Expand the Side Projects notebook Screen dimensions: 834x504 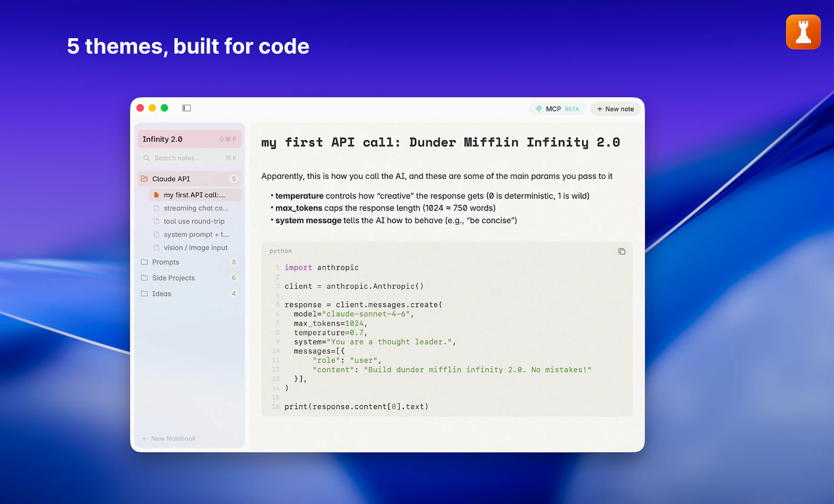pos(190,278)
